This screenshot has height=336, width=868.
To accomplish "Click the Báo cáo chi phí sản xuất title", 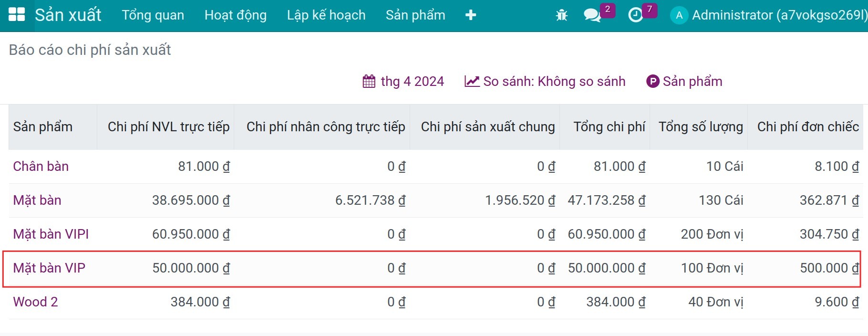I will (90, 50).
